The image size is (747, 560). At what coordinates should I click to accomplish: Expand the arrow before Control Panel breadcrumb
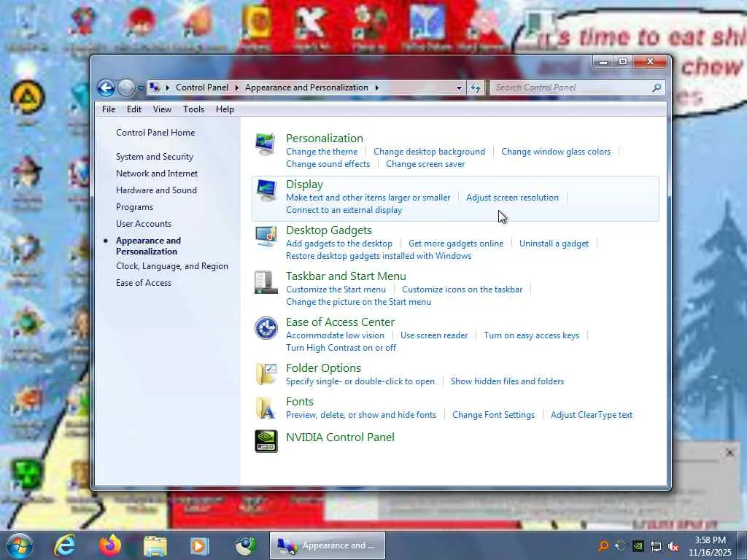pos(168,87)
